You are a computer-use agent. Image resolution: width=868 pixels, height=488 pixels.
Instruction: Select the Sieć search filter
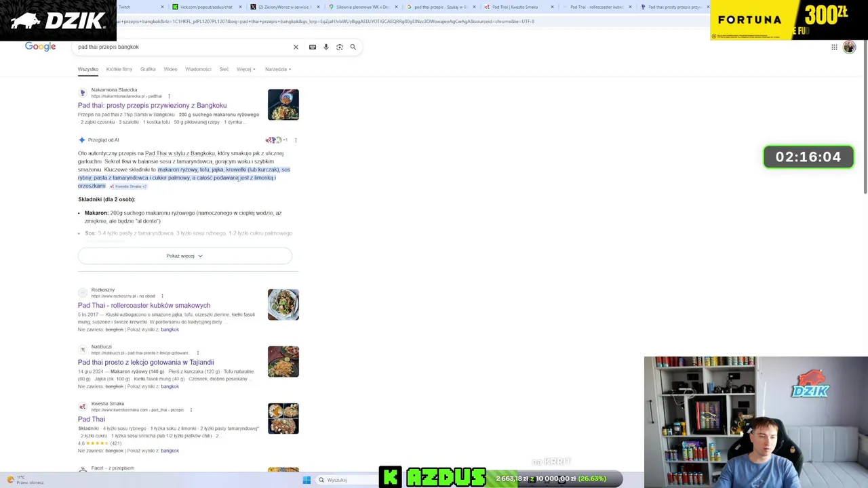224,69
